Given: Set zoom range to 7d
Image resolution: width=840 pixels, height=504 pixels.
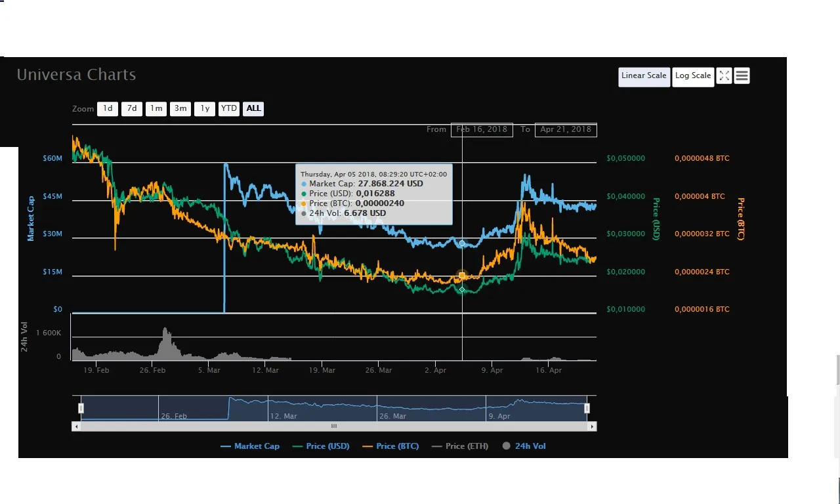Looking at the screenshot, I should tap(132, 109).
